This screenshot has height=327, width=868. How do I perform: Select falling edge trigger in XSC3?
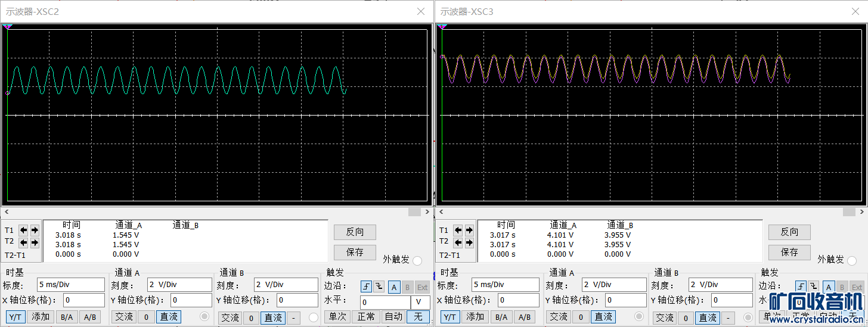coord(814,287)
